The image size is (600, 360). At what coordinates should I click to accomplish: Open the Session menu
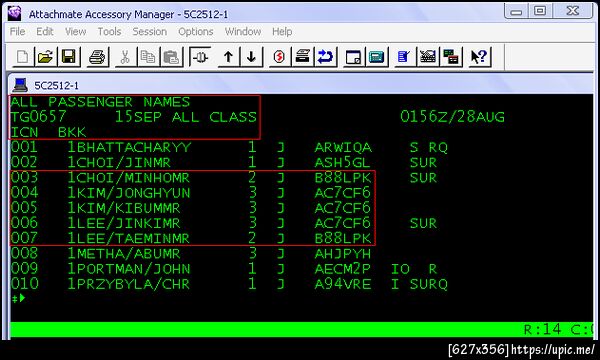point(150,31)
